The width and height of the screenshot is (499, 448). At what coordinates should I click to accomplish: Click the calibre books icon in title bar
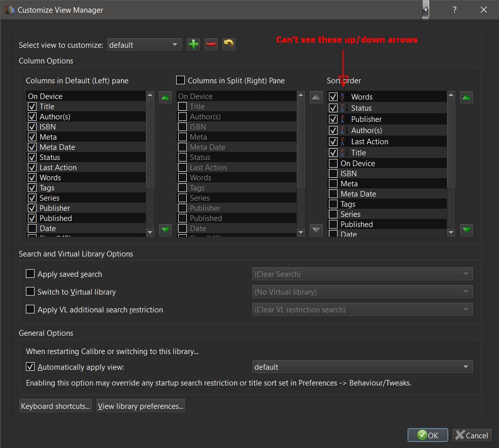[10, 10]
